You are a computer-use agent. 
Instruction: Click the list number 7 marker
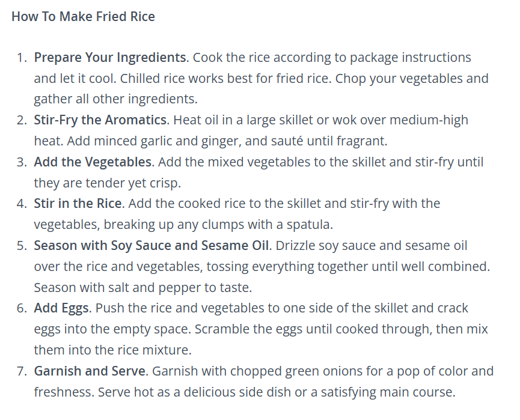22,371
